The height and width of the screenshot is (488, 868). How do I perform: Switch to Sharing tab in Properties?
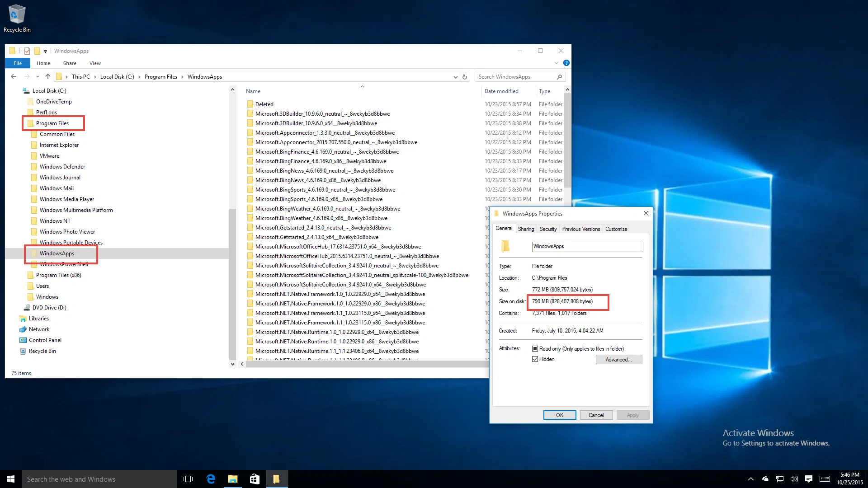[526, 229]
